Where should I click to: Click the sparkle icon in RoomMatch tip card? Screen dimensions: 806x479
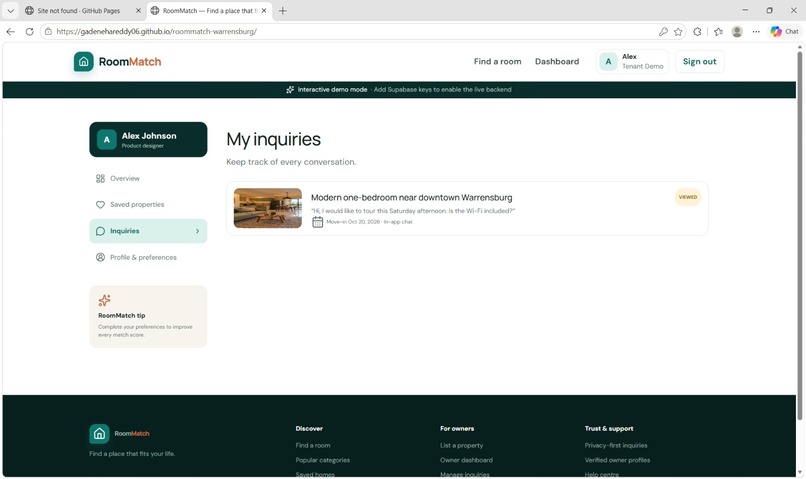click(x=104, y=300)
